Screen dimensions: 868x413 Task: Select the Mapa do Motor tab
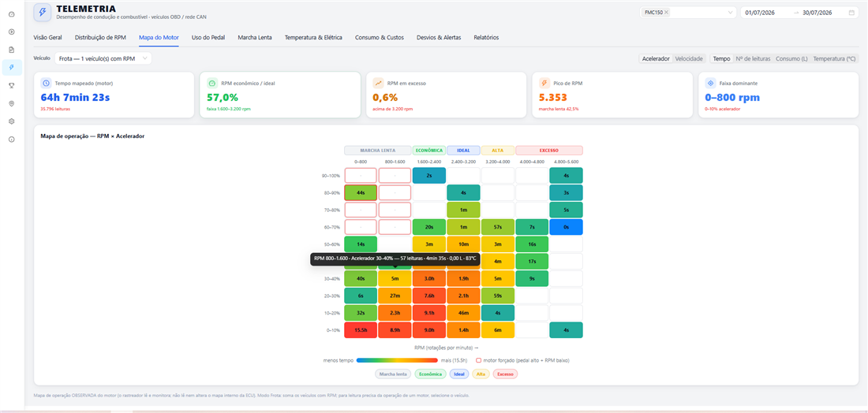click(x=159, y=38)
